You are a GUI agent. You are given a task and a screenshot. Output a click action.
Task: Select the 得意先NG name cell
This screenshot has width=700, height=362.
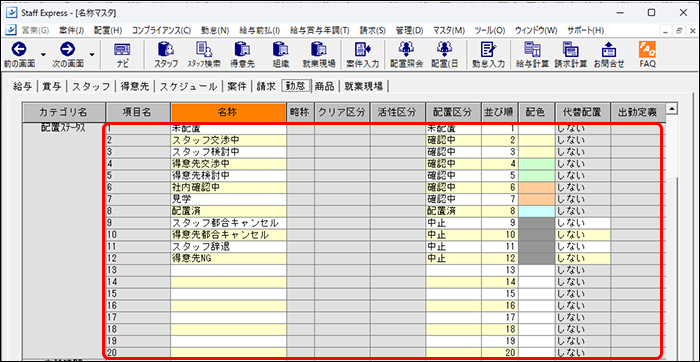point(228,258)
